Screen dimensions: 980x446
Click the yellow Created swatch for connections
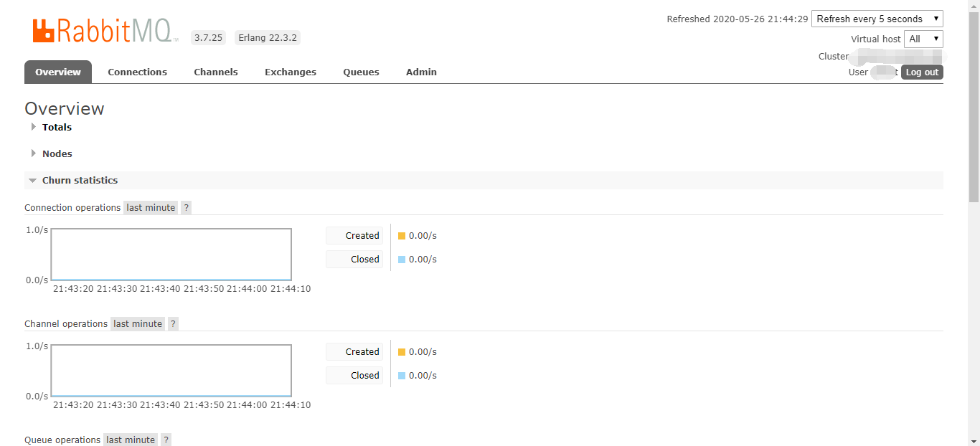click(x=402, y=236)
